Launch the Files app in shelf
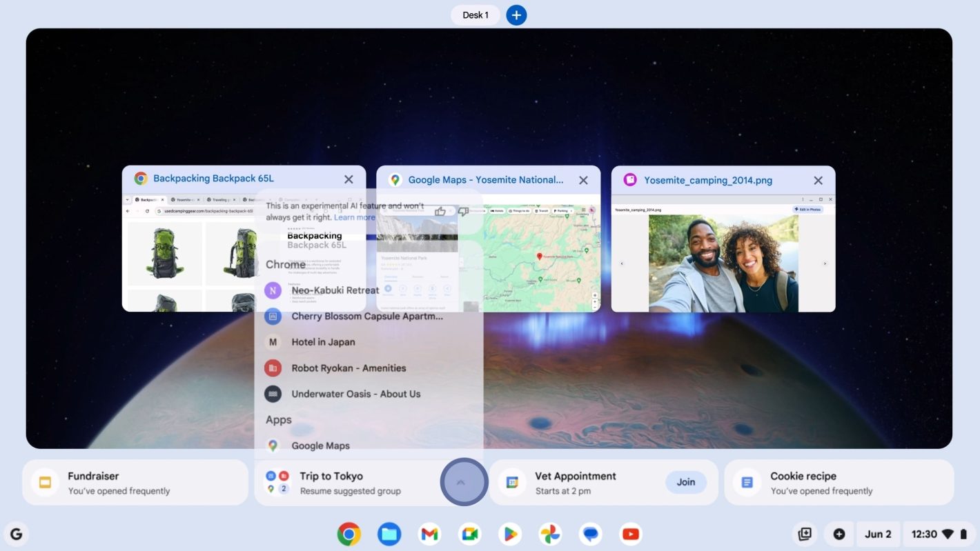Image resolution: width=980 pixels, height=551 pixels. coord(389,534)
